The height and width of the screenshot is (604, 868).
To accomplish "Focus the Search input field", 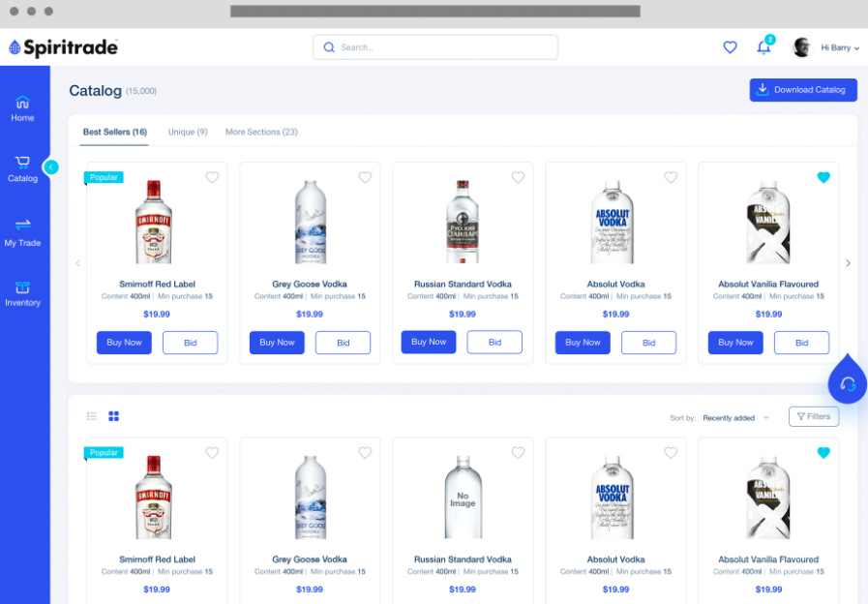I will [x=435, y=47].
